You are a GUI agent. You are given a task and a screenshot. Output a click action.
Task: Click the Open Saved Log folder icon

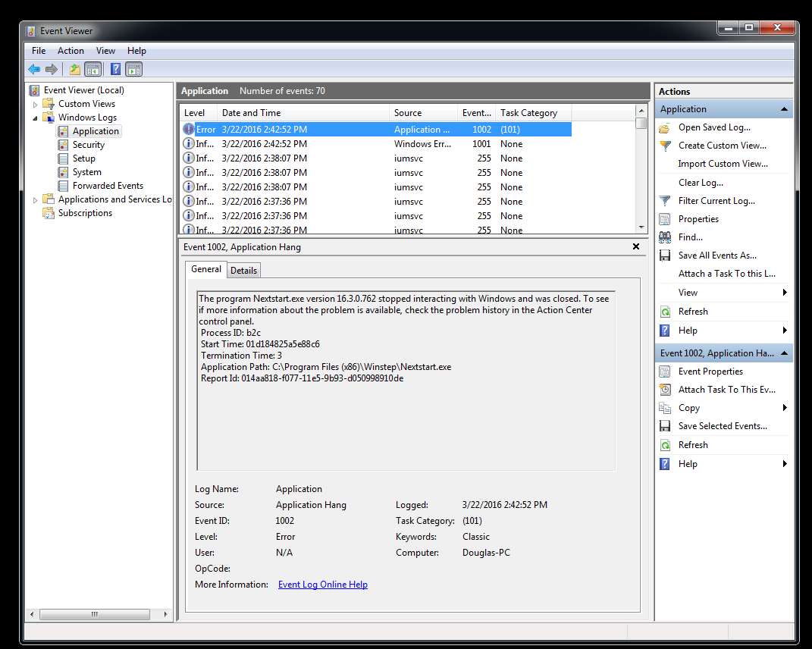(x=665, y=127)
